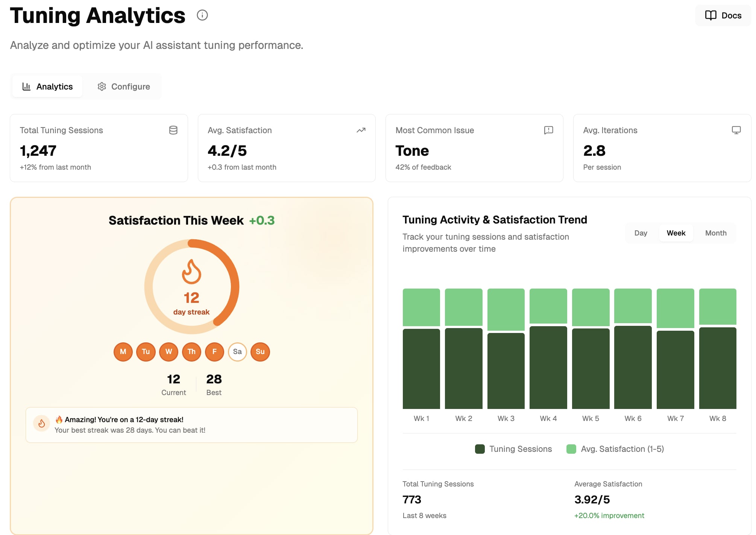
Task: Switch to the Configure tab
Action: click(123, 86)
